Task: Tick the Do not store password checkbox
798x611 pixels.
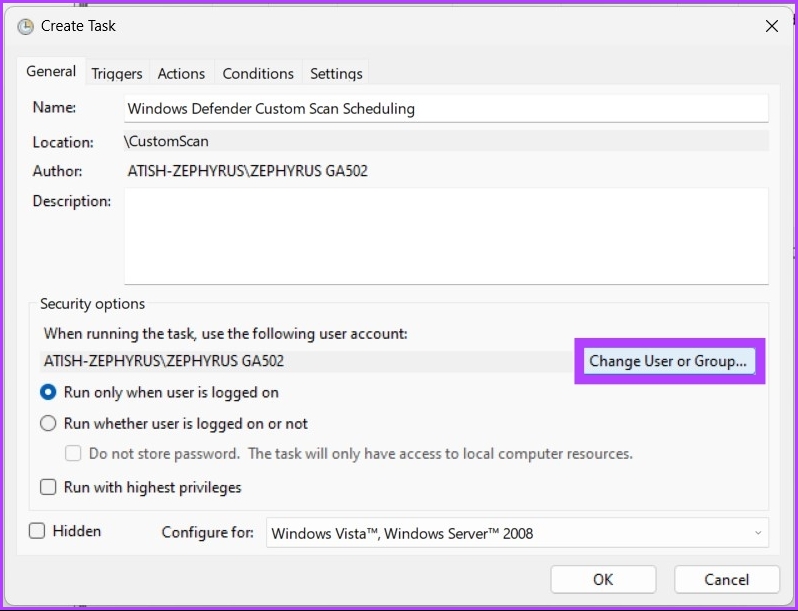Action: point(73,453)
